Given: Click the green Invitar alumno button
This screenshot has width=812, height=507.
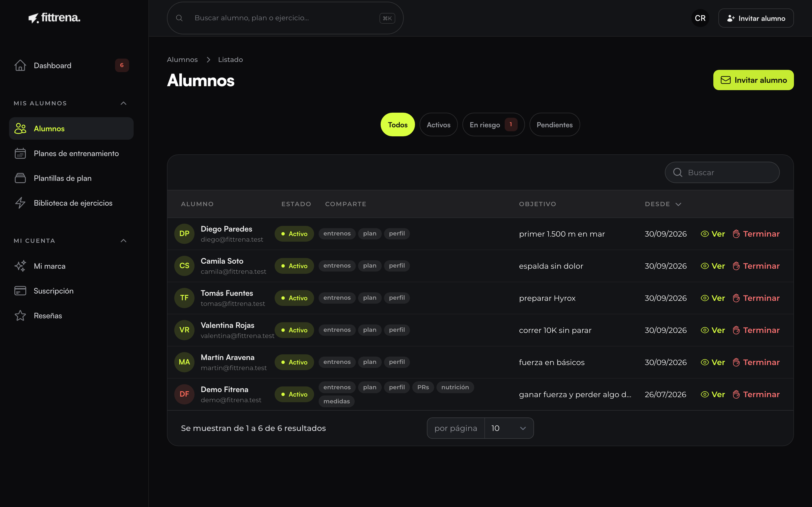Looking at the screenshot, I should pos(753,80).
